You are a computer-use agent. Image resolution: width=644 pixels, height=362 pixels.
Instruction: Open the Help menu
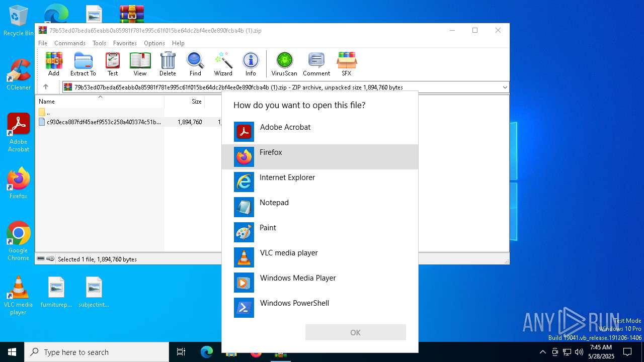click(178, 43)
